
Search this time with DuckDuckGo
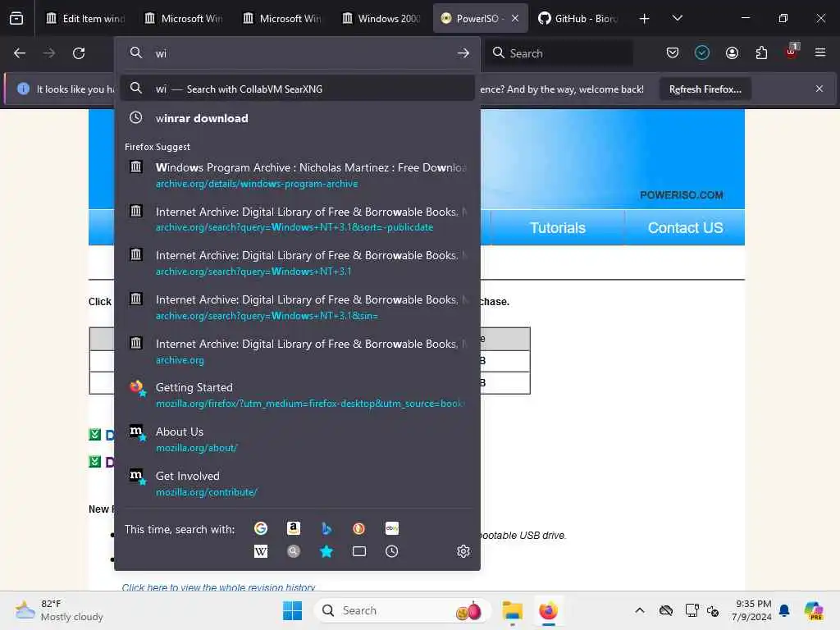pos(359,529)
